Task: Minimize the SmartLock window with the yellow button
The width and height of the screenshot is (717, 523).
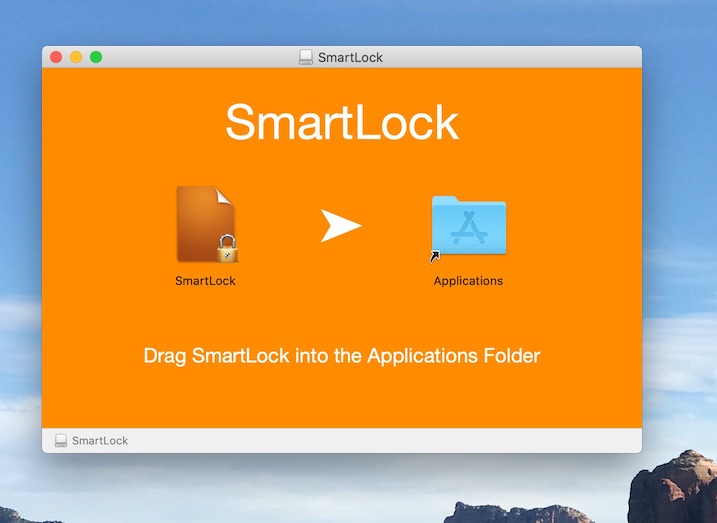Action: point(76,57)
